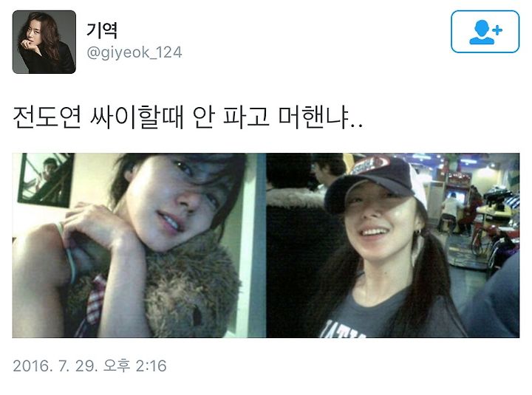Click the display name 기역
Viewport: 532px width, 395px height.
click(102, 30)
